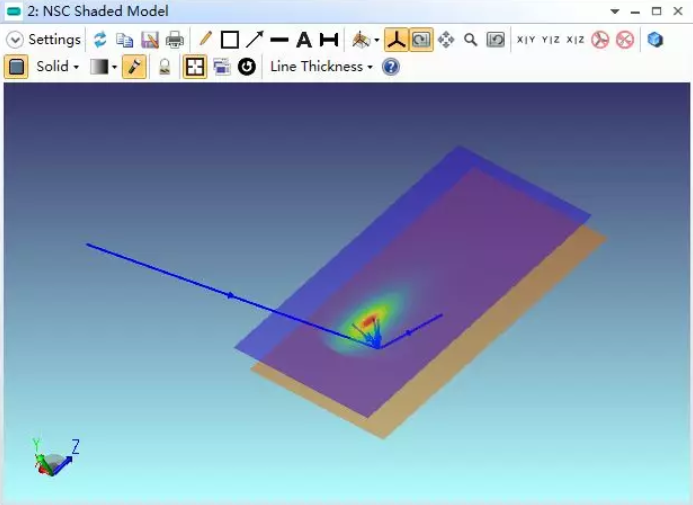Click the refresh/update icon
Viewport: 693px width, 505px height.
100,40
